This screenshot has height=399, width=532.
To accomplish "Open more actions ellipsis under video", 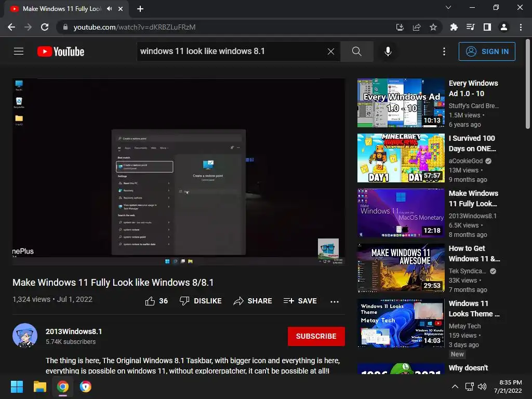I will 335,301.
